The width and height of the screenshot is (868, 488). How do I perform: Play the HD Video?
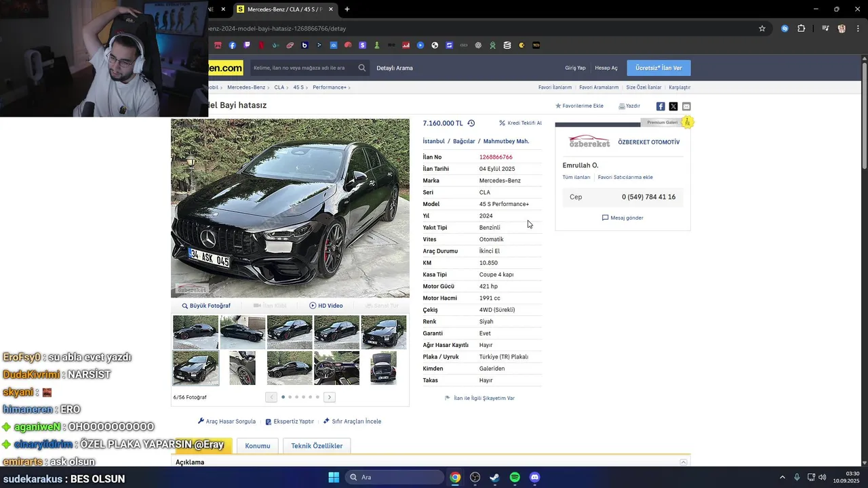pos(326,306)
